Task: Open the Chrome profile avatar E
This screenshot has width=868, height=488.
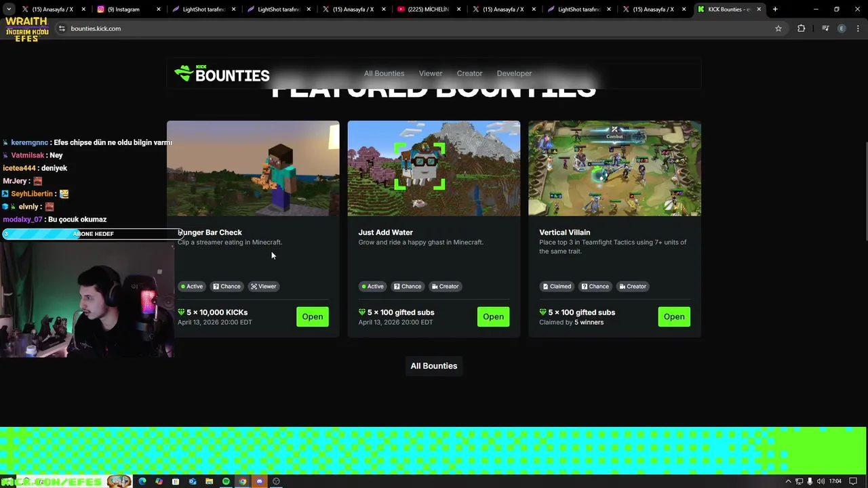Action: point(842,28)
